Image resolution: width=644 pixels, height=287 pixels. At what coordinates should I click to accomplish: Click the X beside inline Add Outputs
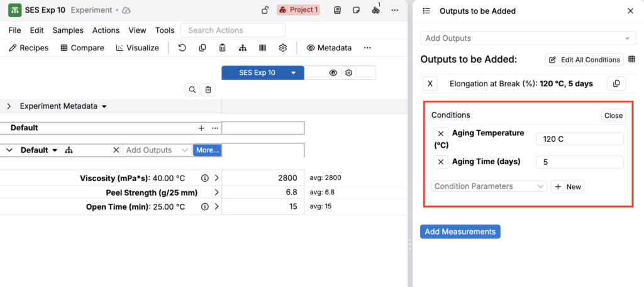coord(116,150)
